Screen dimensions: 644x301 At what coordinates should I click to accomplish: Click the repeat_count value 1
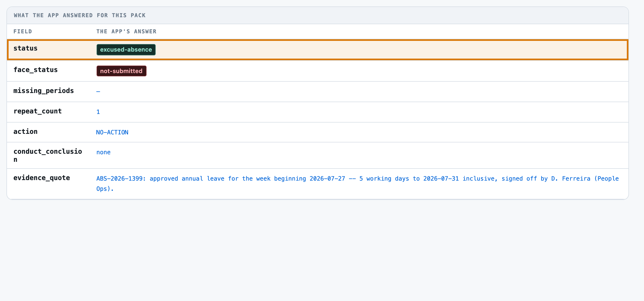tap(98, 112)
